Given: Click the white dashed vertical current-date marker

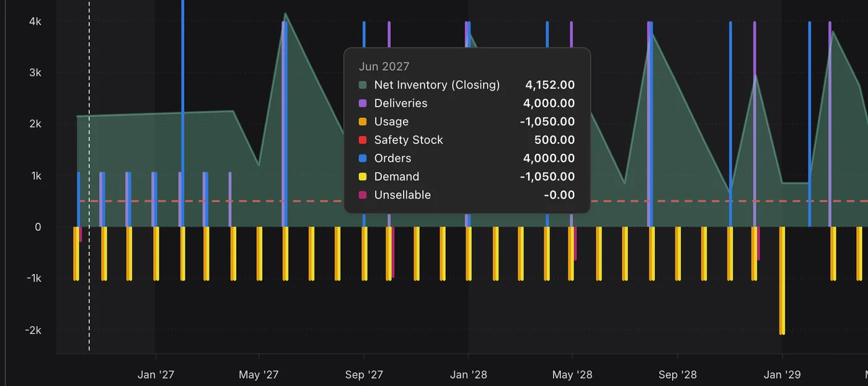Looking at the screenshot, I should 89,176.
